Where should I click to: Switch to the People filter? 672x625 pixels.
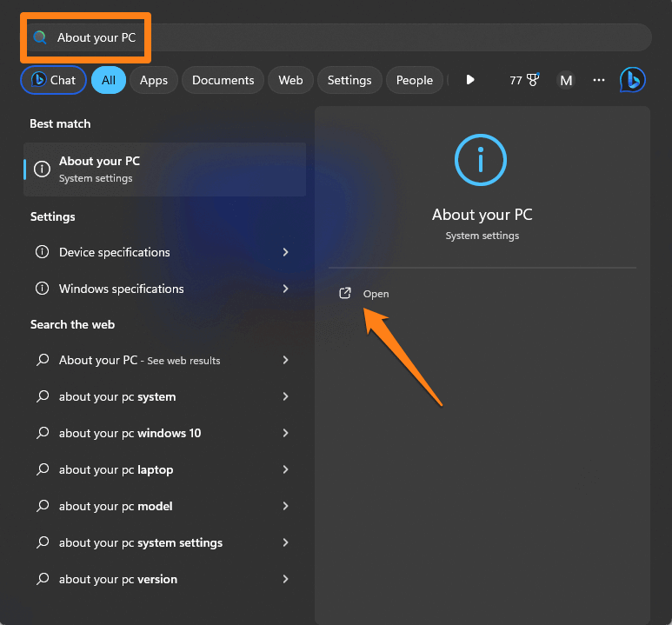coord(415,80)
